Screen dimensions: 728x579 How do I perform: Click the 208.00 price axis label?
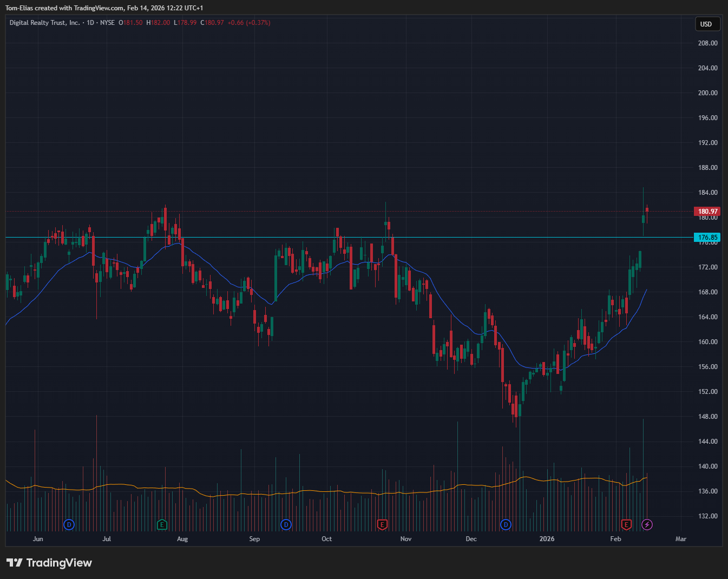click(707, 43)
